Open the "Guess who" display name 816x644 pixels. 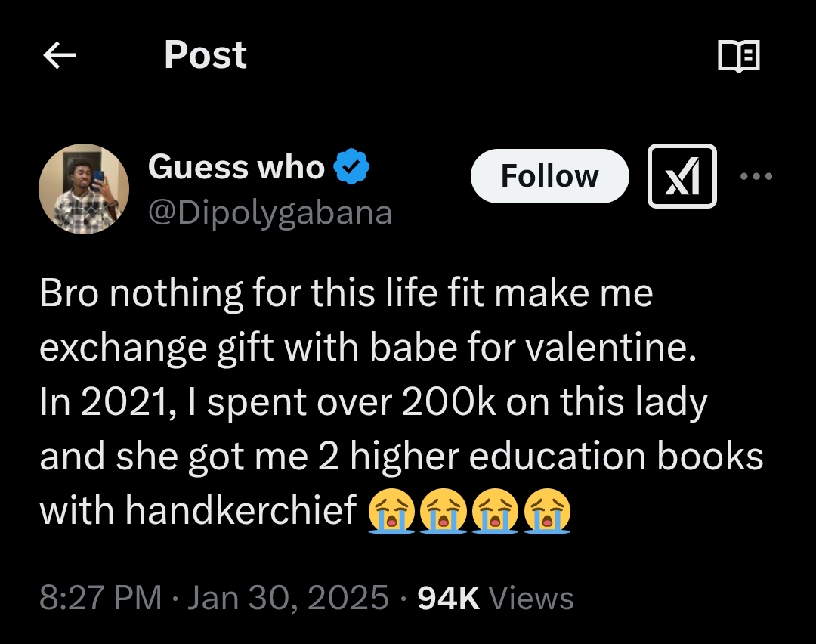tap(236, 166)
